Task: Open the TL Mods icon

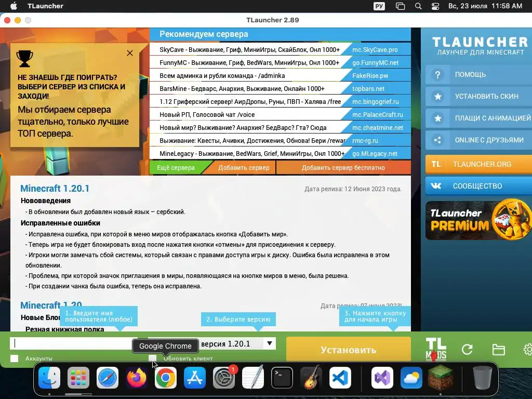Action: (x=436, y=349)
